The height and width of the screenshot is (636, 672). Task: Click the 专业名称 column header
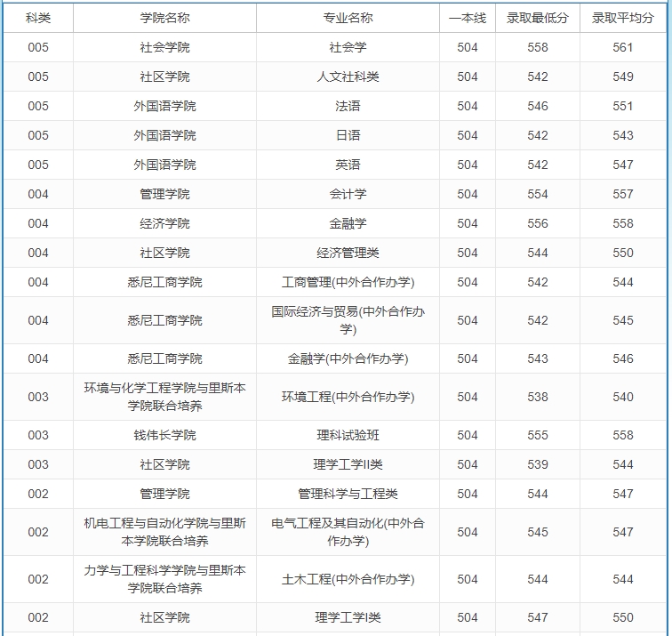pos(348,18)
